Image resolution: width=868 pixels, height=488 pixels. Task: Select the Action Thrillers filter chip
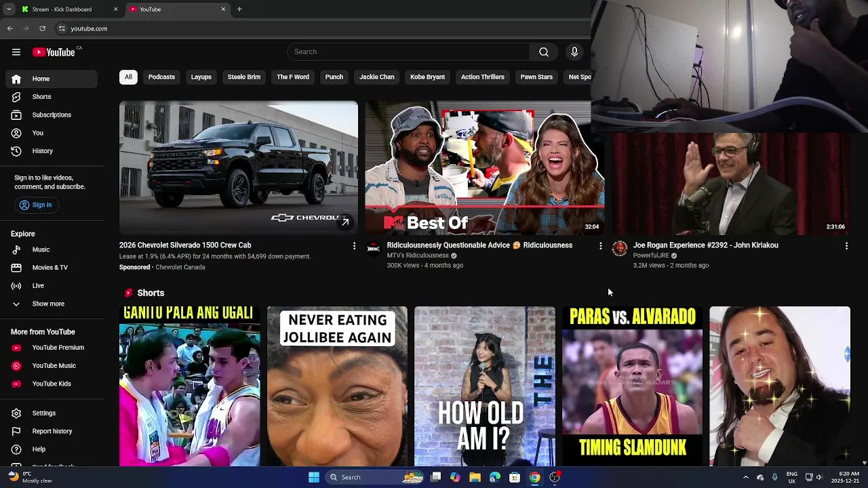[483, 77]
